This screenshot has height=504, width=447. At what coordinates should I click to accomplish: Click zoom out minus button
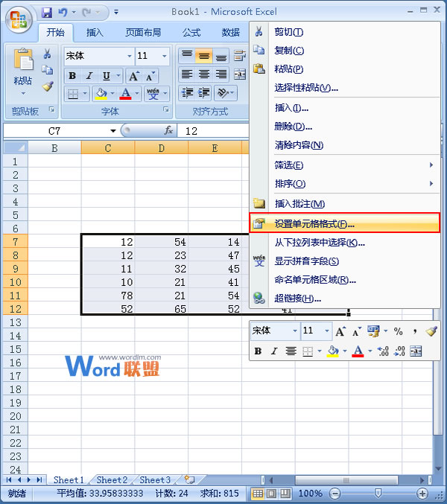(335, 494)
